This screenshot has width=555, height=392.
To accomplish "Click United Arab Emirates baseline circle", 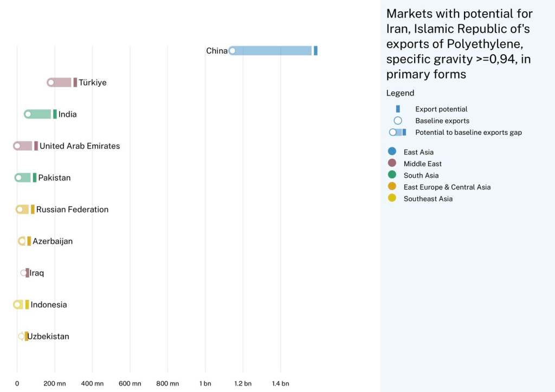I will [x=17, y=146].
